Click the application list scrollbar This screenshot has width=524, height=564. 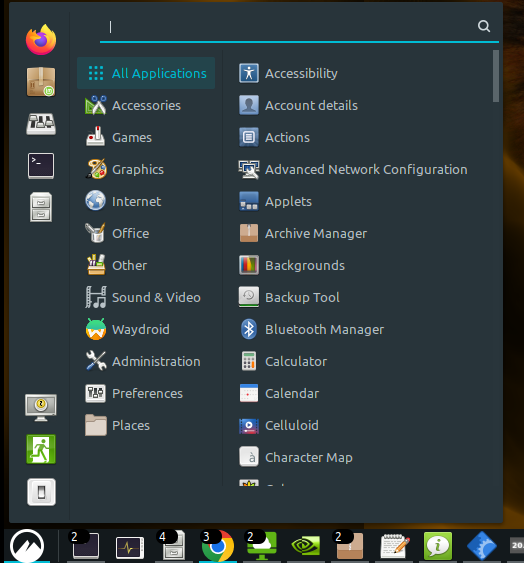click(496, 76)
